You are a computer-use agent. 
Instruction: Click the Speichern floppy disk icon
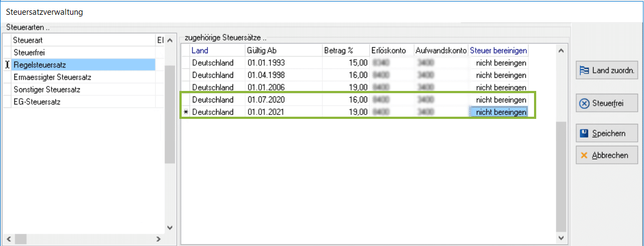(584, 133)
